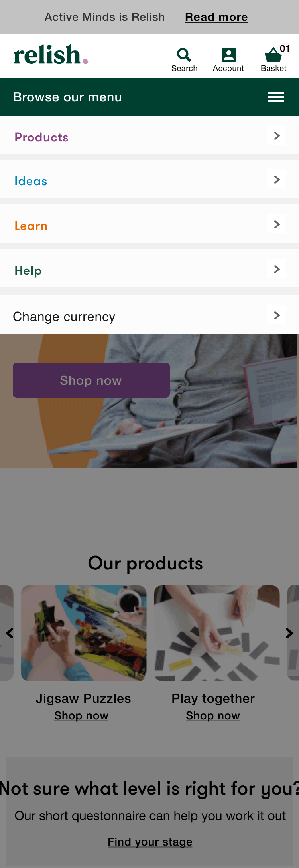Expand the Learn chevron
The image size is (299, 868).
[x=277, y=224]
